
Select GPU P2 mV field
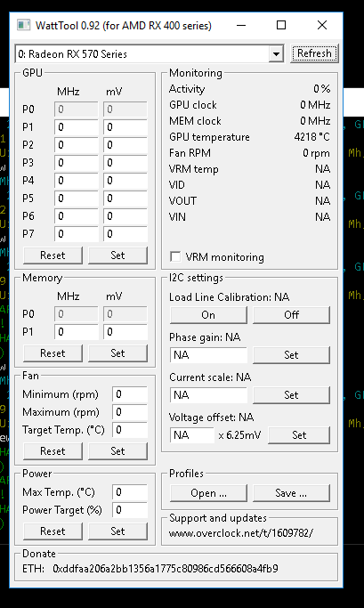pyautogui.click(x=125, y=145)
